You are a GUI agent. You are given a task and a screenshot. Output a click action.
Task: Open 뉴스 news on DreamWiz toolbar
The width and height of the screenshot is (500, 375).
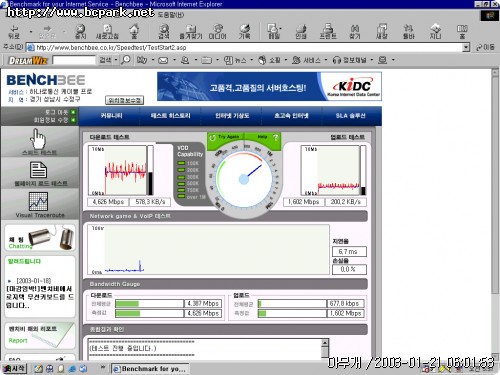pyautogui.click(x=235, y=60)
